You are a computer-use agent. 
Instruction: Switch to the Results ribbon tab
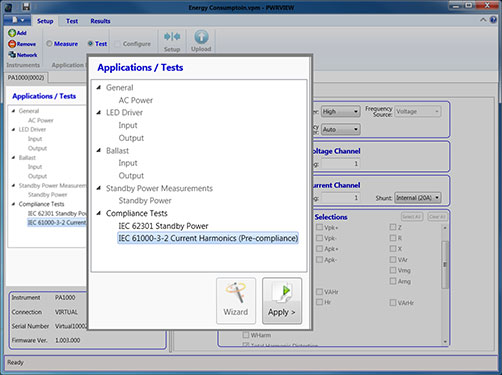coord(100,21)
